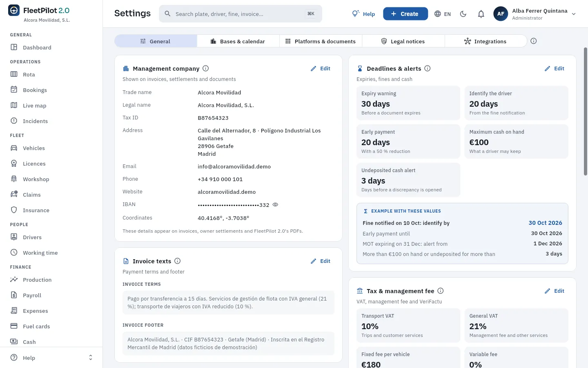Reveal the hidden IBAN with eye icon
588x368 pixels.
275,205
